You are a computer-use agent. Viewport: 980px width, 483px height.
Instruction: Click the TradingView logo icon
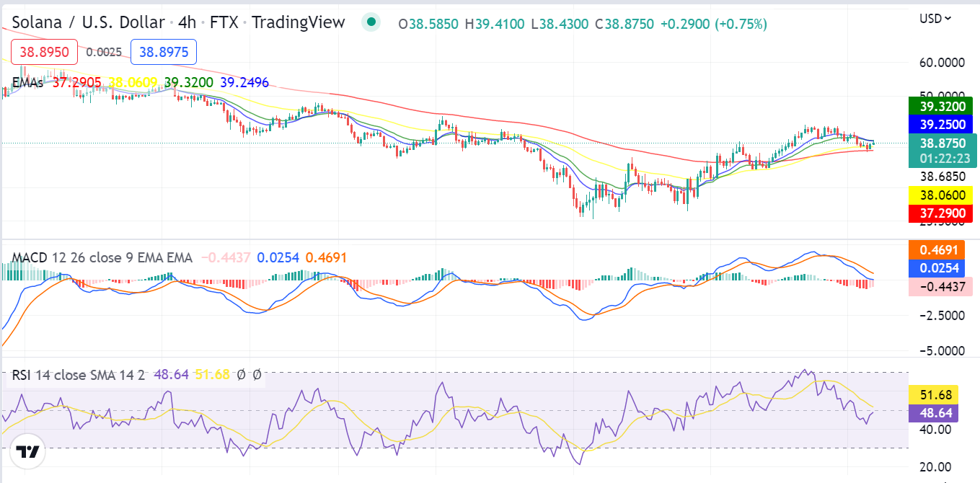28,452
